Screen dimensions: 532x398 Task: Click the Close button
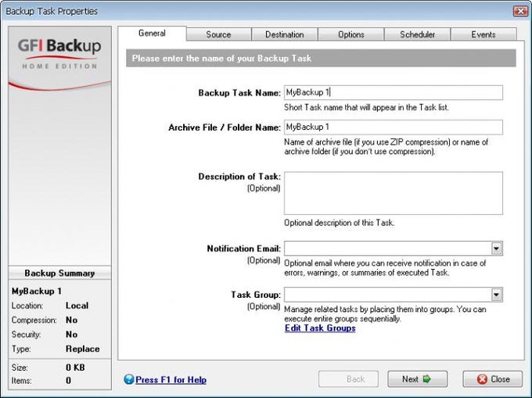coord(493,379)
